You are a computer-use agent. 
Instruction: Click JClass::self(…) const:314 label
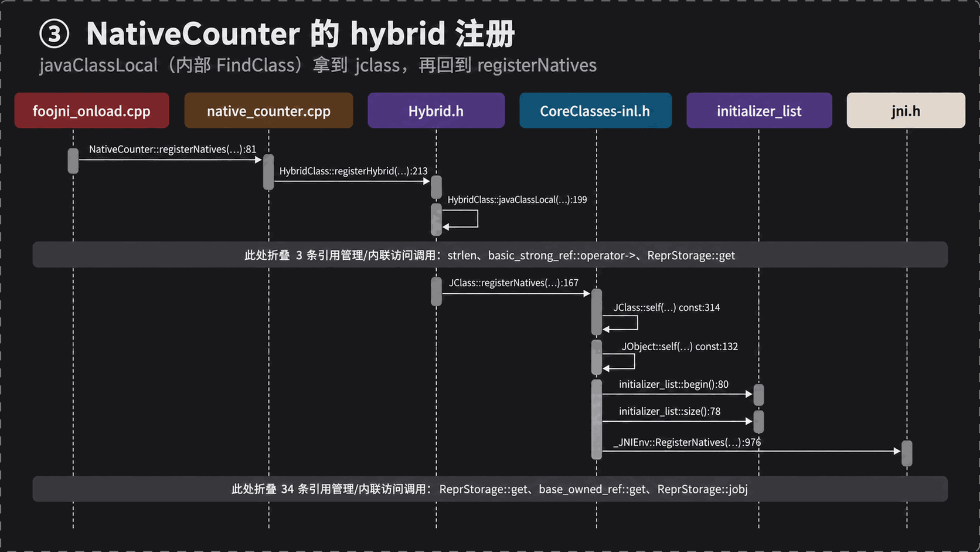[x=666, y=307]
